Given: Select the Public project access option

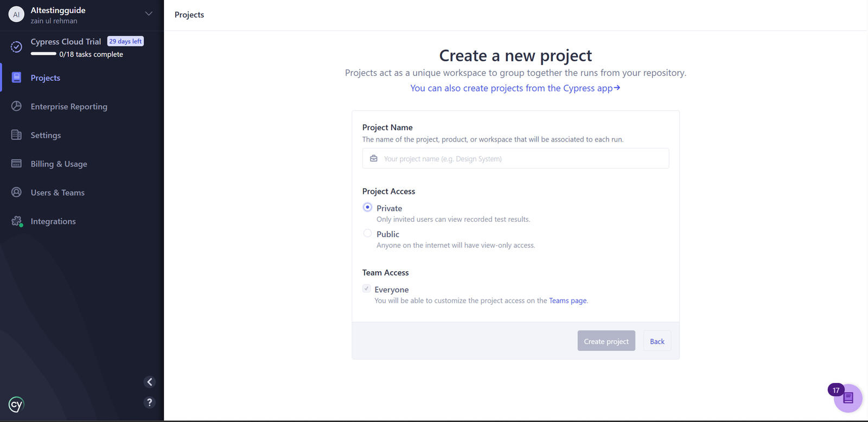Looking at the screenshot, I should [x=368, y=234].
